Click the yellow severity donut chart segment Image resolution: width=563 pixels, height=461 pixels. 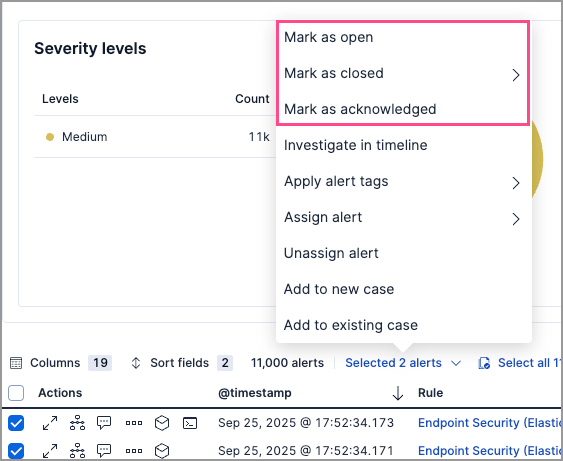[x=537, y=160]
